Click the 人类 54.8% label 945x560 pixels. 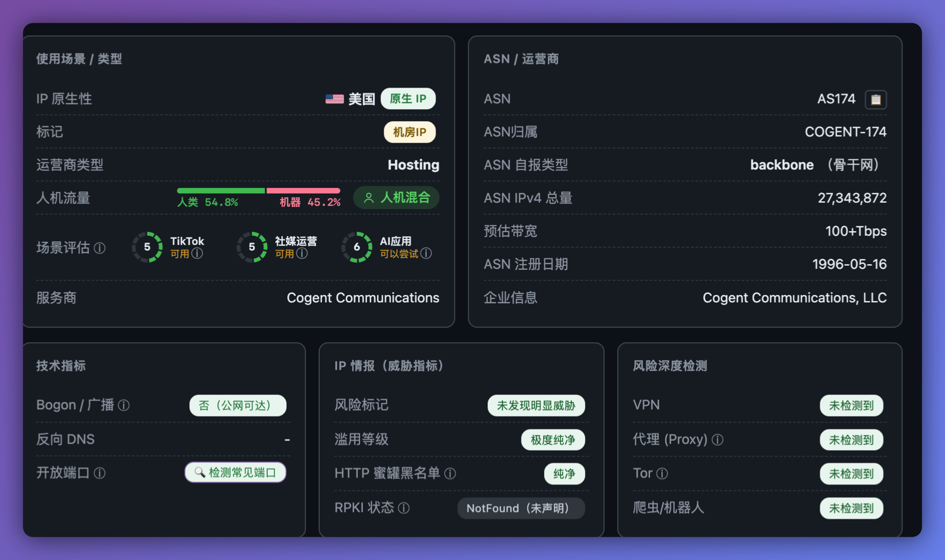point(208,202)
